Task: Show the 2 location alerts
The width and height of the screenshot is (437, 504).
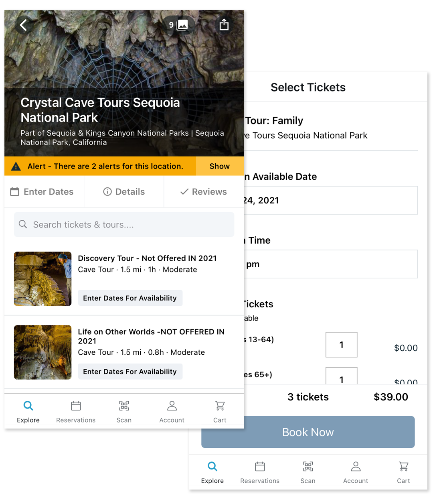Action: coord(219,166)
